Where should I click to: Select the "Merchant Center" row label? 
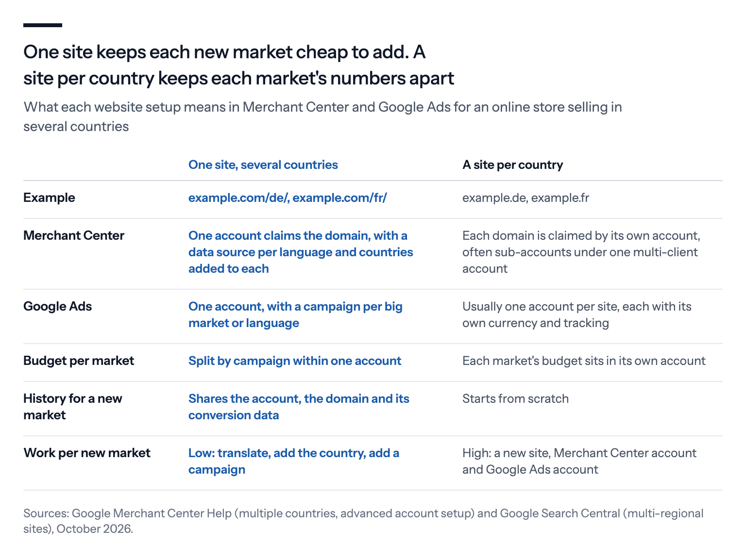pos(74,235)
